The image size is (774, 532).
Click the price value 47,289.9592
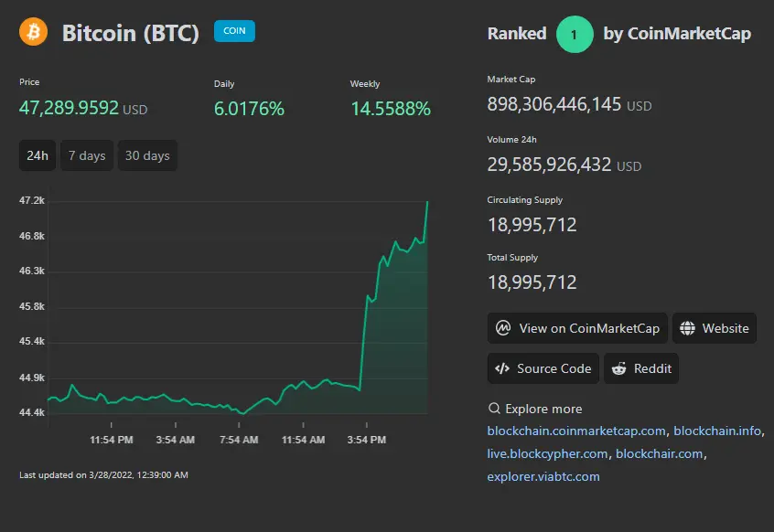[70, 108]
